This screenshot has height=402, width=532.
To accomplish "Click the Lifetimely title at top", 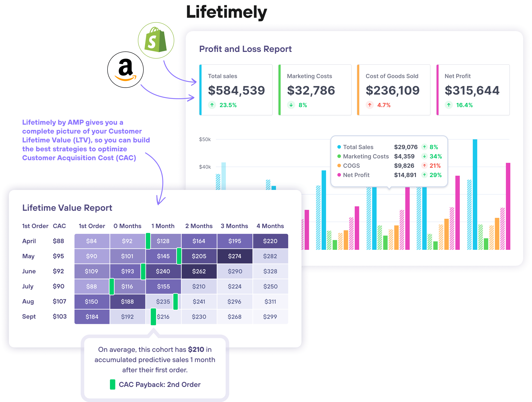I will pyautogui.click(x=227, y=12).
